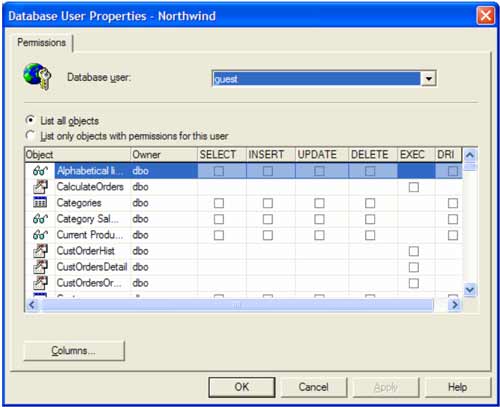Click the guest database user field
The height and width of the screenshot is (407, 500).
[316, 79]
